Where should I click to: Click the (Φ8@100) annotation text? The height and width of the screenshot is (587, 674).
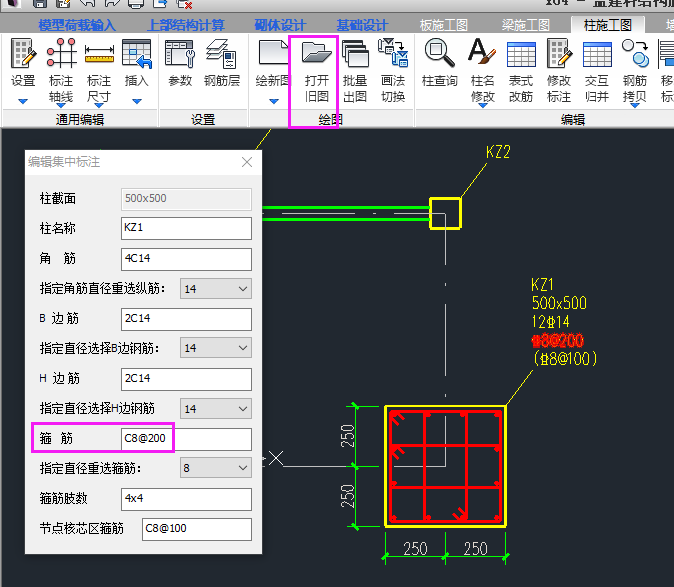(x=565, y=358)
